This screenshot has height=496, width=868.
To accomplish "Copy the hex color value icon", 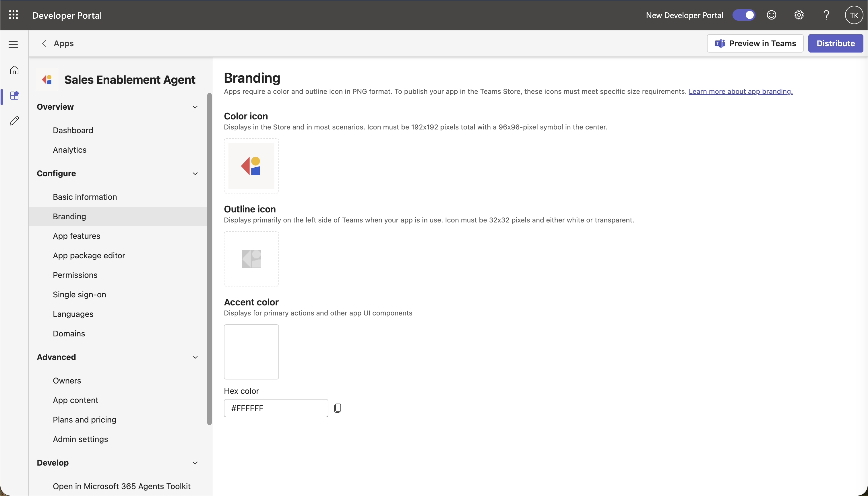I will pos(337,408).
